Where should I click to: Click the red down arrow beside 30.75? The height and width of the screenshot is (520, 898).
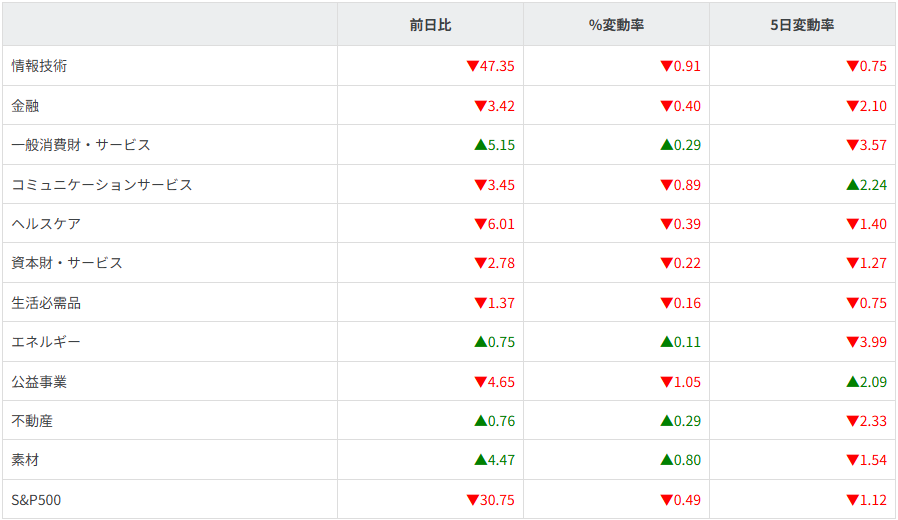pyautogui.click(x=472, y=500)
